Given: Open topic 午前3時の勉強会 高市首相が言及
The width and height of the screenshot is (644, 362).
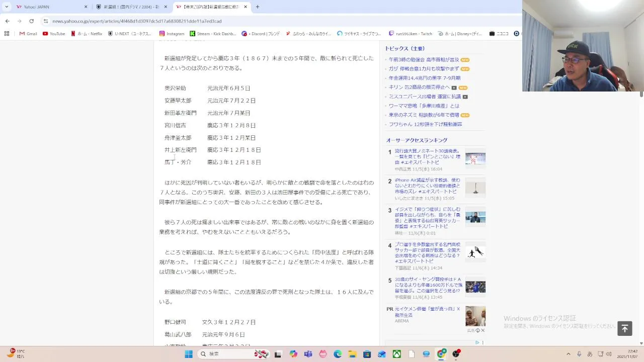Looking at the screenshot, I should [x=424, y=59].
